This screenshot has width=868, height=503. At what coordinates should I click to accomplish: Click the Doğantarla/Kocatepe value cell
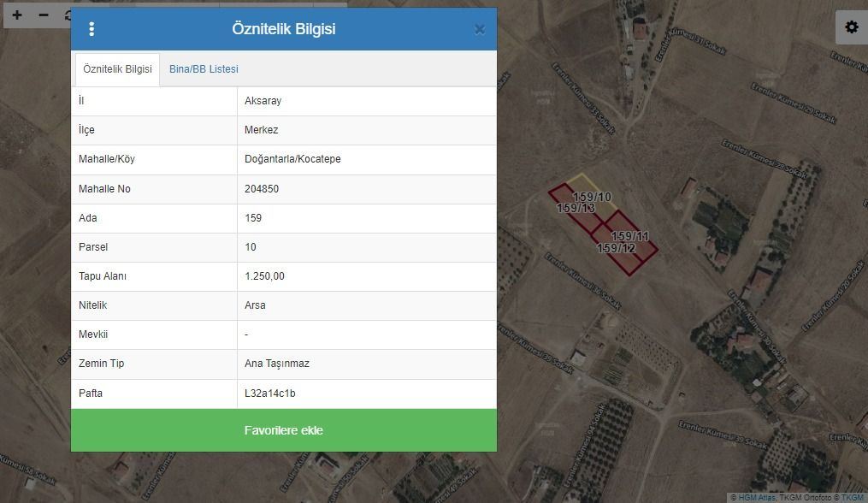point(292,159)
